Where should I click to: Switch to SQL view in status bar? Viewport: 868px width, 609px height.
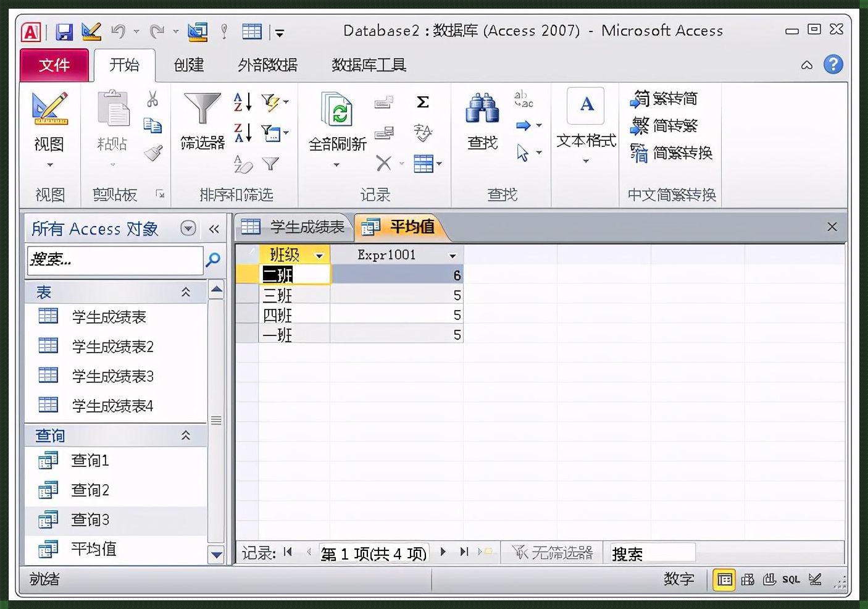point(791,579)
